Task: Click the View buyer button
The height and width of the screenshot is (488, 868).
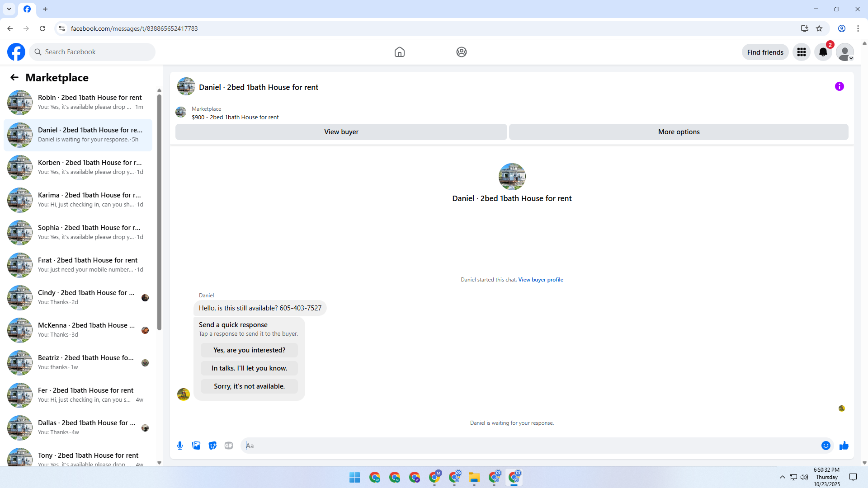Action: click(341, 132)
